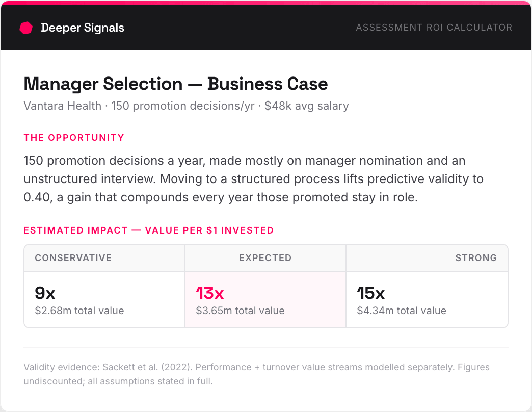Click the Sackett et al. (2022) citation
This screenshot has height=412, width=532.
click(x=148, y=367)
